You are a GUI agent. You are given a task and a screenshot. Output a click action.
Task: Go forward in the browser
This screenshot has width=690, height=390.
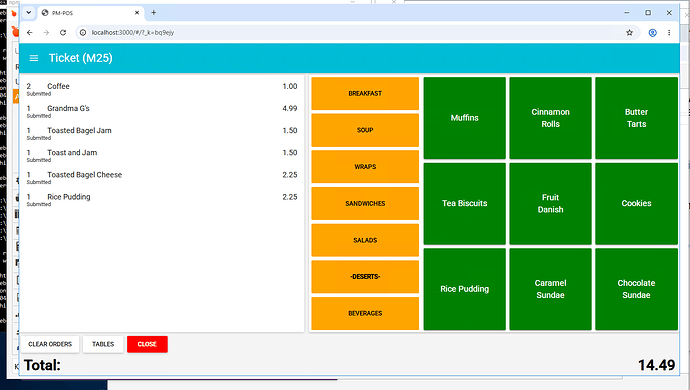(46, 33)
